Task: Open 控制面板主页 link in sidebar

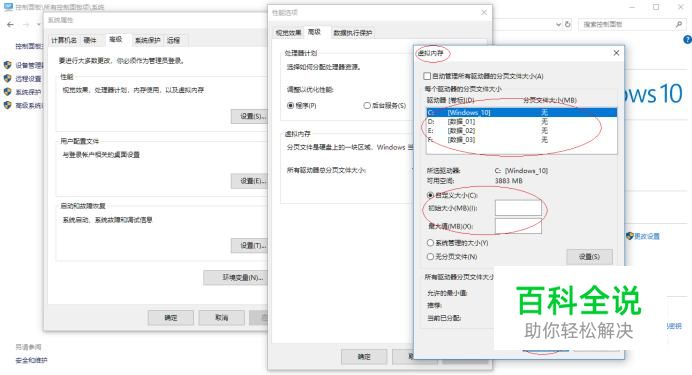Action: coord(30,46)
